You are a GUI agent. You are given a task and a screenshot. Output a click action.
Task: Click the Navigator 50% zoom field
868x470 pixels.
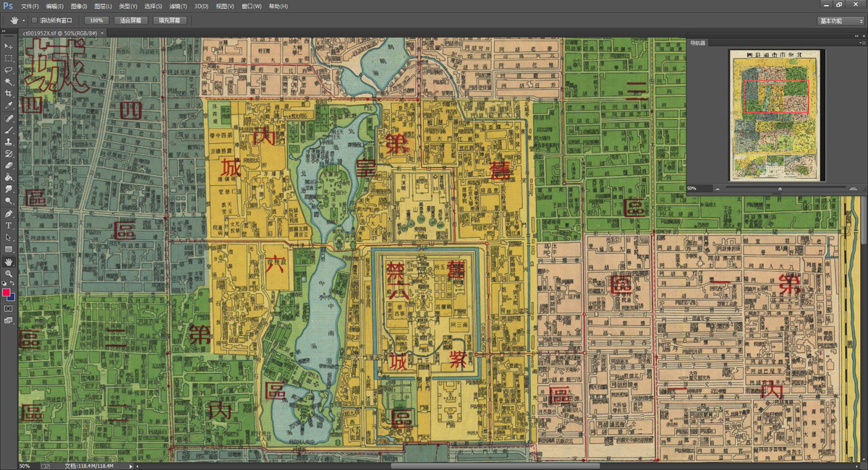point(698,188)
